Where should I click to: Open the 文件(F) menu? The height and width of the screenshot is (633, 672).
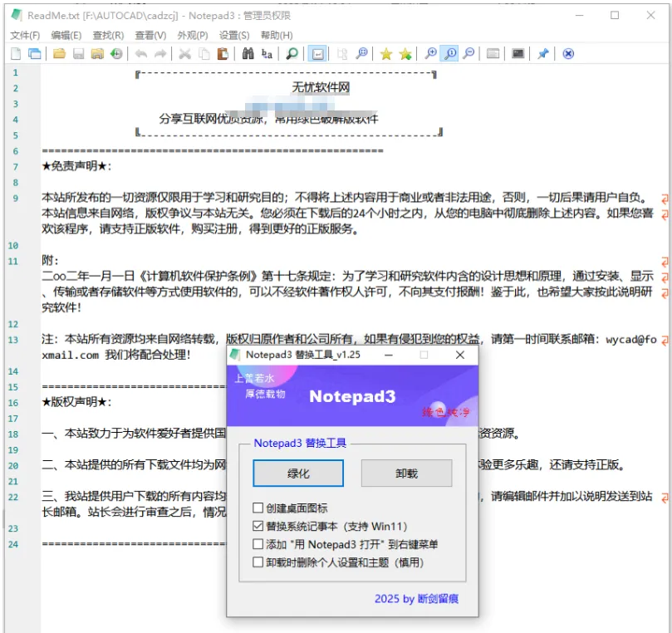(x=25, y=35)
